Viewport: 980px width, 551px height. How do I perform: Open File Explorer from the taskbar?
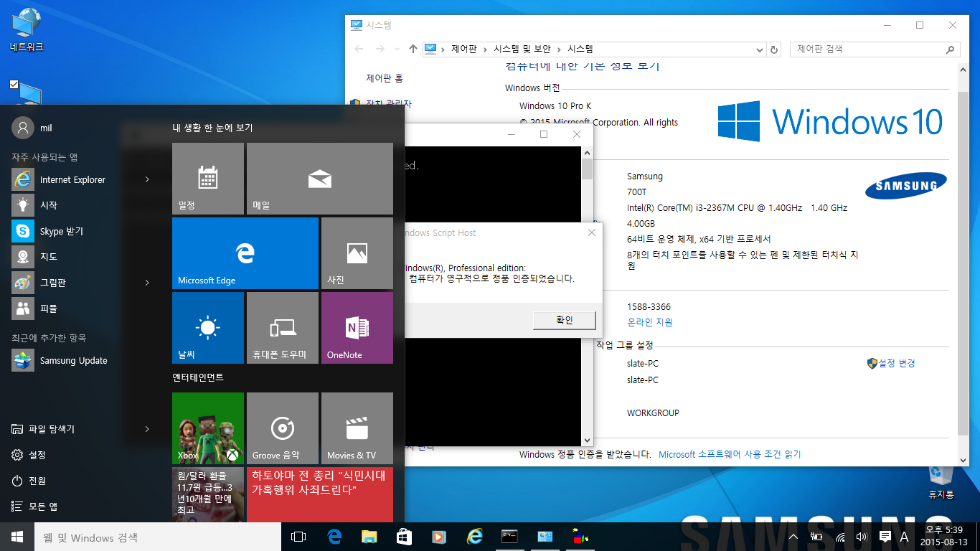coord(369,537)
